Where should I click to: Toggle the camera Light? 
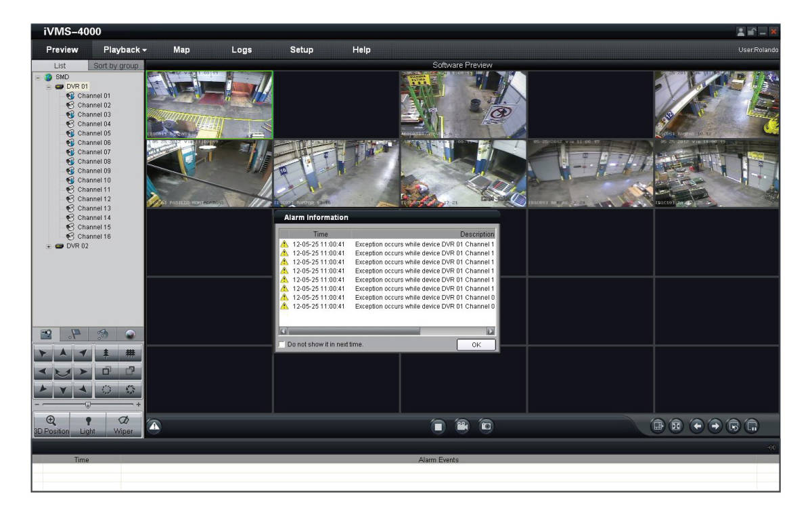tap(87, 424)
